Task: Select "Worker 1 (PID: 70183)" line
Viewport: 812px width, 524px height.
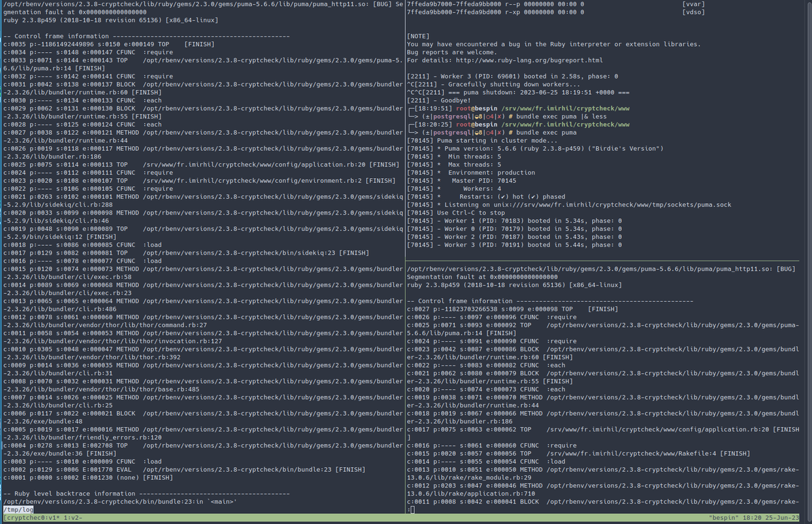Action: point(514,221)
